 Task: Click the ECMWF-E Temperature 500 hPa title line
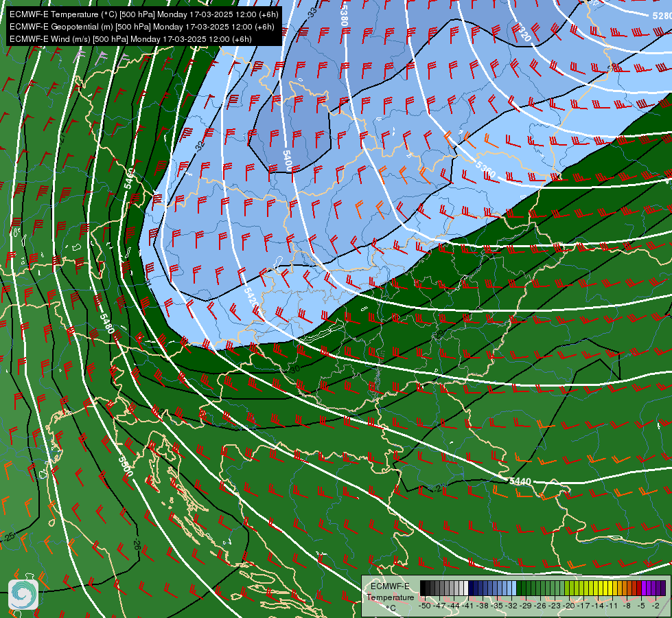coord(144,14)
